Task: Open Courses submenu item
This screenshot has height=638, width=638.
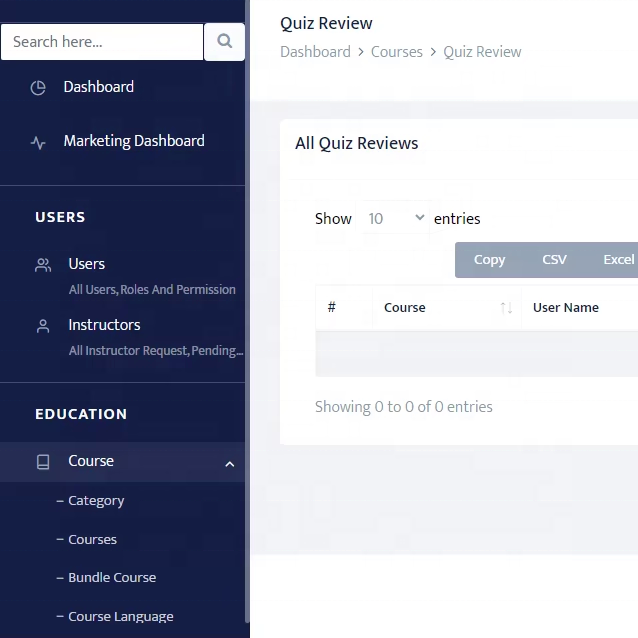Action: pos(92,540)
